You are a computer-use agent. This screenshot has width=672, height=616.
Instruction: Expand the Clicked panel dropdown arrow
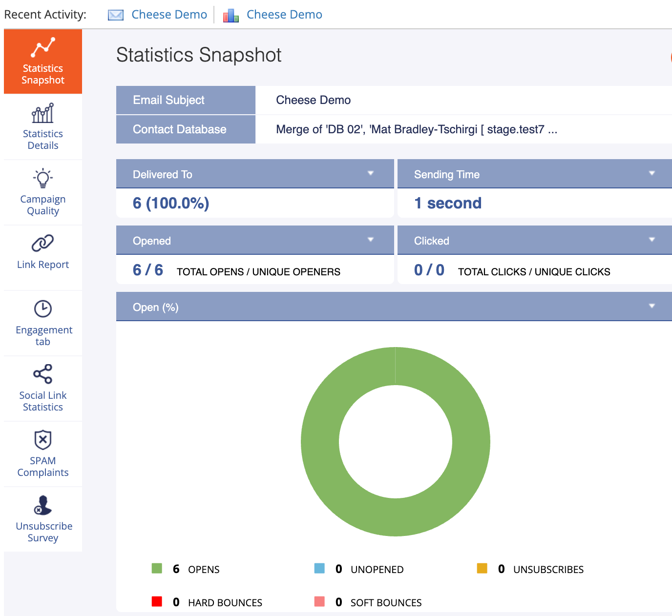point(651,240)
